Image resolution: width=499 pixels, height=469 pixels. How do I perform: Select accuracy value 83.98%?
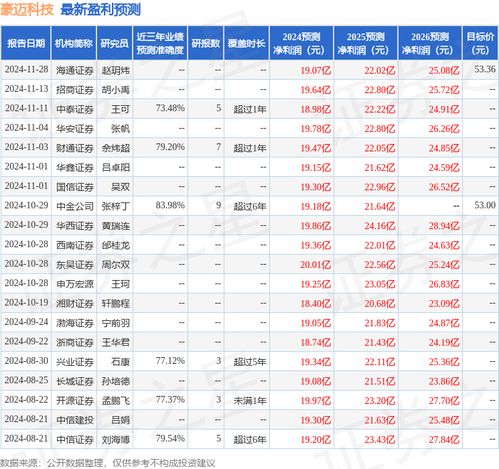(170, 205)
